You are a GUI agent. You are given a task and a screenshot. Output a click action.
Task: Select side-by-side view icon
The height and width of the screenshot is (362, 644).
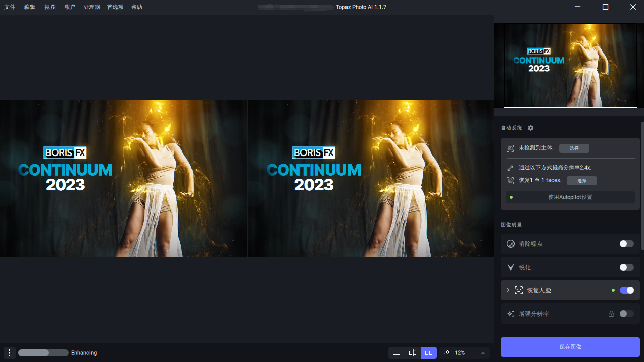tap(429, 353)
